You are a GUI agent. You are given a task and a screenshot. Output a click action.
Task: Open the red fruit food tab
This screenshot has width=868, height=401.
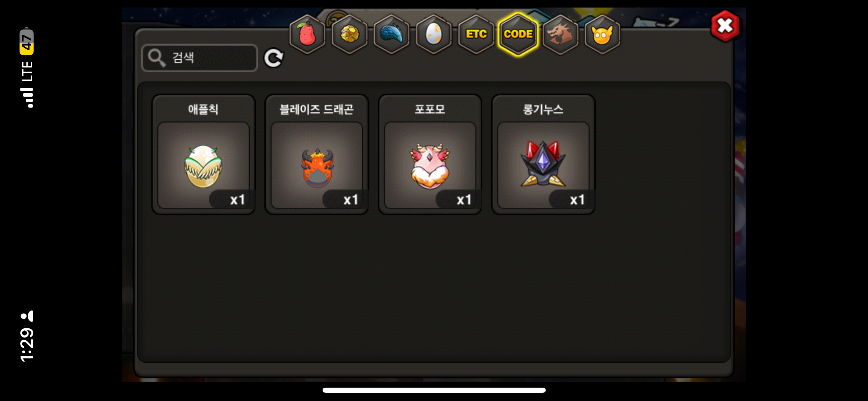(307, 34)
